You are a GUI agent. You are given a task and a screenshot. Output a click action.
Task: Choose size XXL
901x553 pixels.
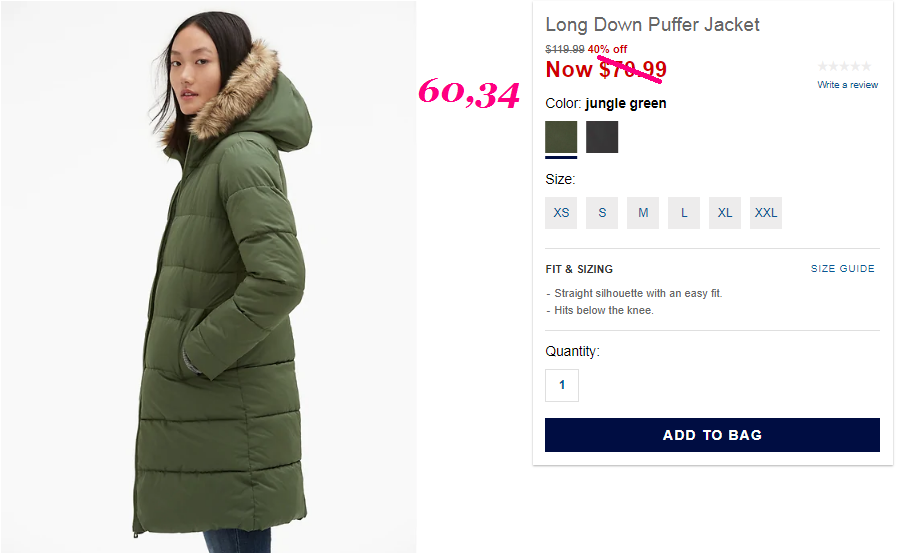point(765,213)
